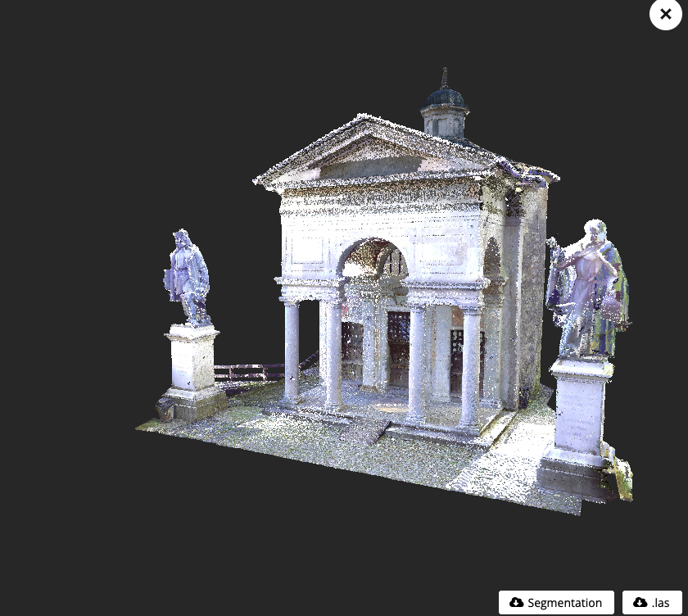688x616 pixels.
Task: Click the cloud download icon beside .las
Action: pyautogui.click(x=640, y=602)
